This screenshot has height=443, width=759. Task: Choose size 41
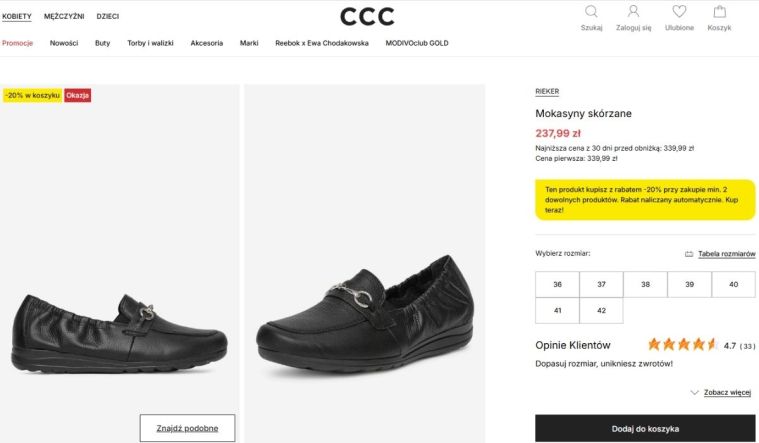(x=557, y=310)
